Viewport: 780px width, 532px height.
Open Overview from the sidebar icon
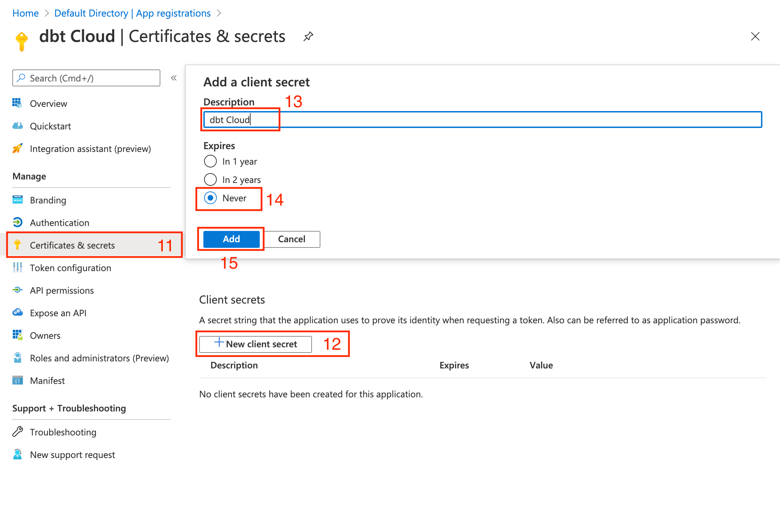coord(17,103)
